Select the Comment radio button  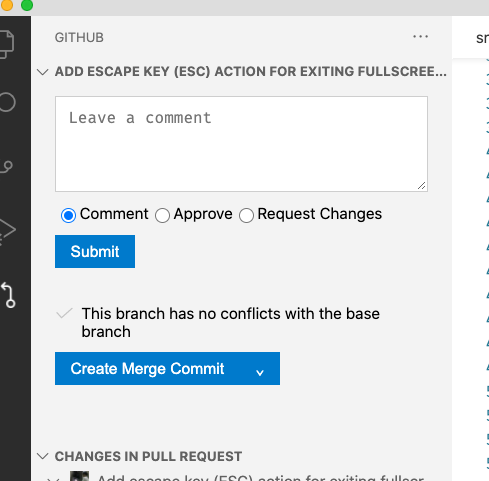tap(68, 215)
